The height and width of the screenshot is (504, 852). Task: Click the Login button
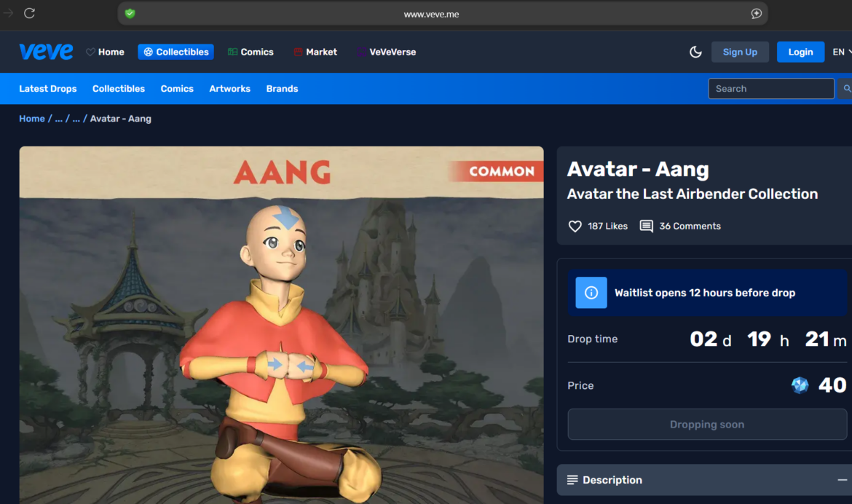[800, 52]
